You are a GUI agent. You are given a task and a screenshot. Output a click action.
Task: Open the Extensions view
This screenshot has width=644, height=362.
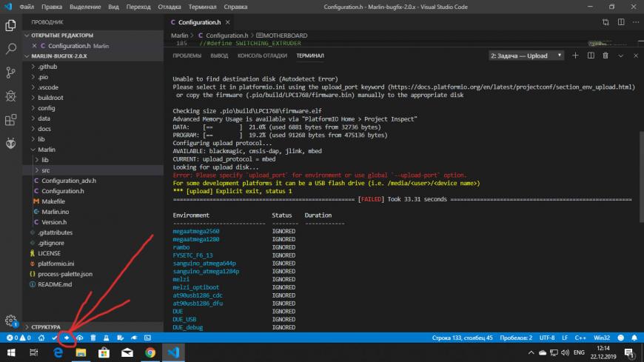[x=10, y=120]
